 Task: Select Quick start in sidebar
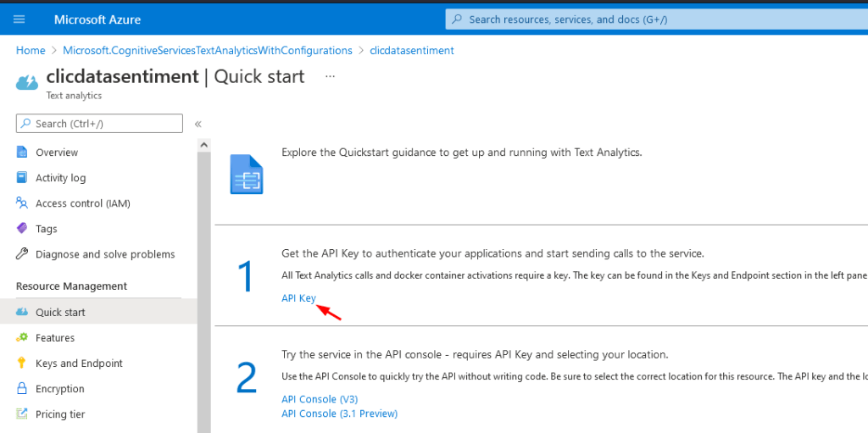coord(98,313)
